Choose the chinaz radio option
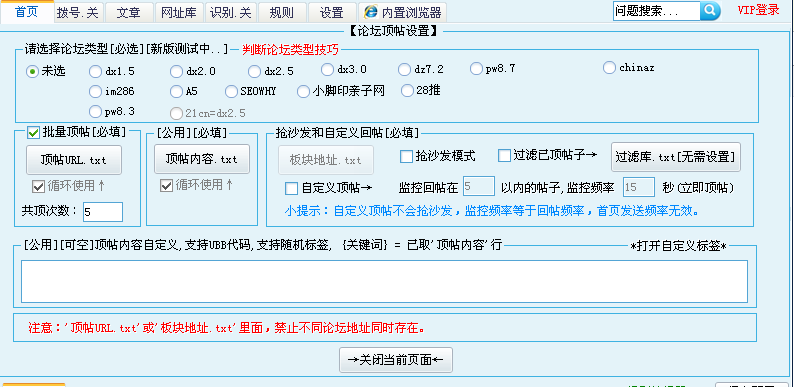 (x=609, y=67)
